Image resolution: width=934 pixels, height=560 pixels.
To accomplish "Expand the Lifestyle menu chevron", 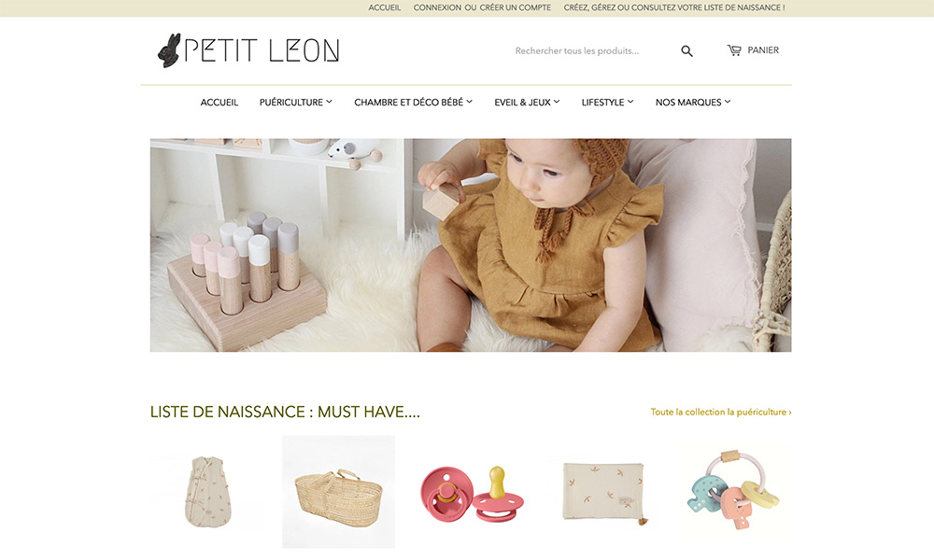I will (630, 102).
